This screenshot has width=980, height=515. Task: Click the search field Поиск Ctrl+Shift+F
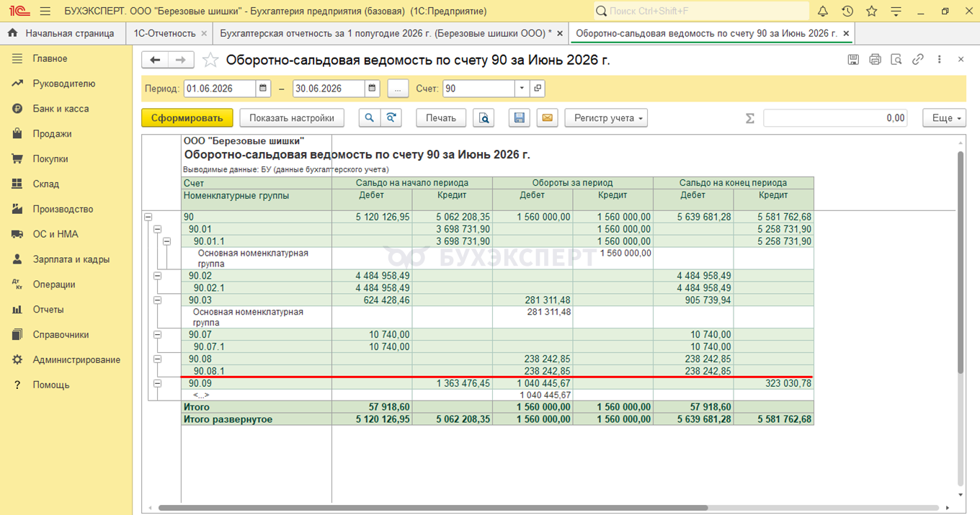click(702, 11)
